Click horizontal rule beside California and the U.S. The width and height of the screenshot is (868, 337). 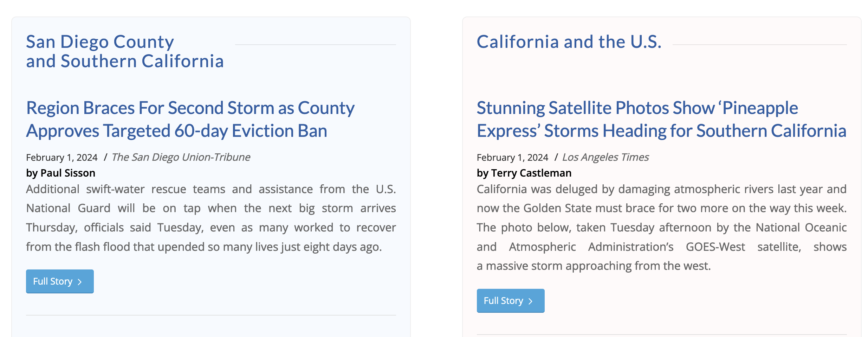[x=760, y=45]
